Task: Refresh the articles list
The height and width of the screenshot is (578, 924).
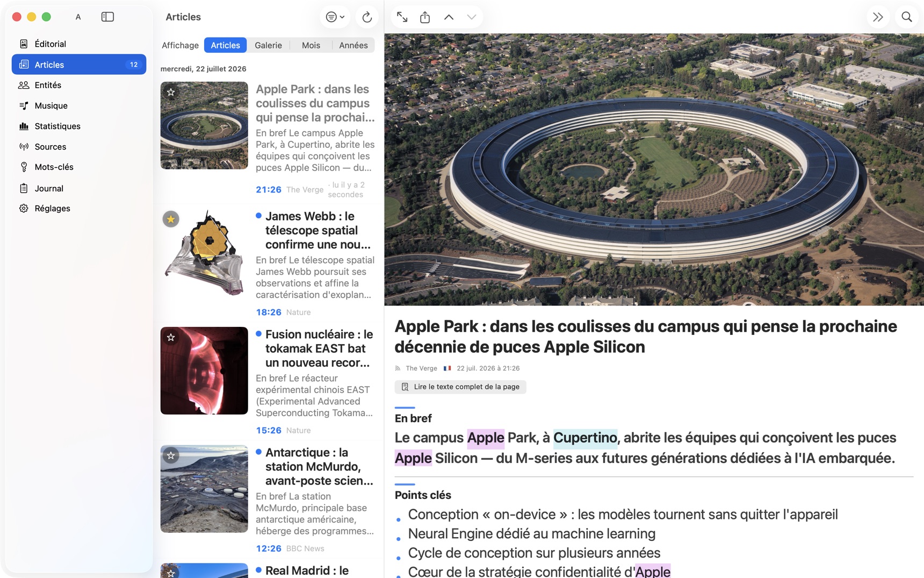Action: click(367, 17)
